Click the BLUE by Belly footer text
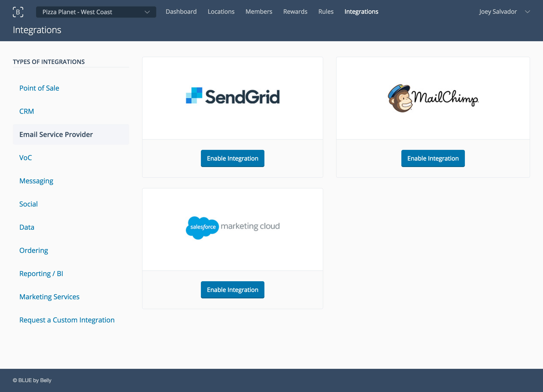The image size is (543, 392). (32, 380)
